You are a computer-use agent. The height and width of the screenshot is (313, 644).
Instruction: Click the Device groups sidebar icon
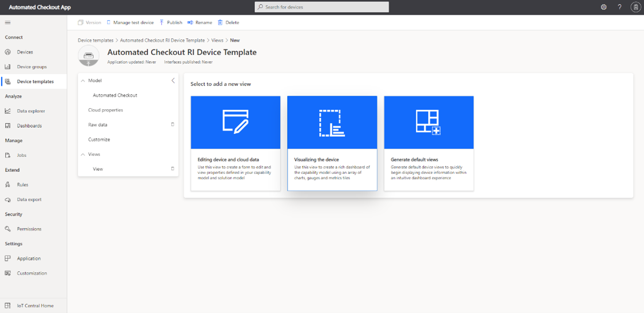coord(7,67)
